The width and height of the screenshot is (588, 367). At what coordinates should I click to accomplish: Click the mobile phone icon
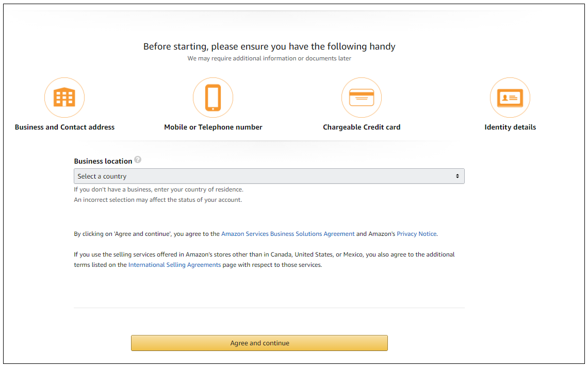[x=213, y=98]
